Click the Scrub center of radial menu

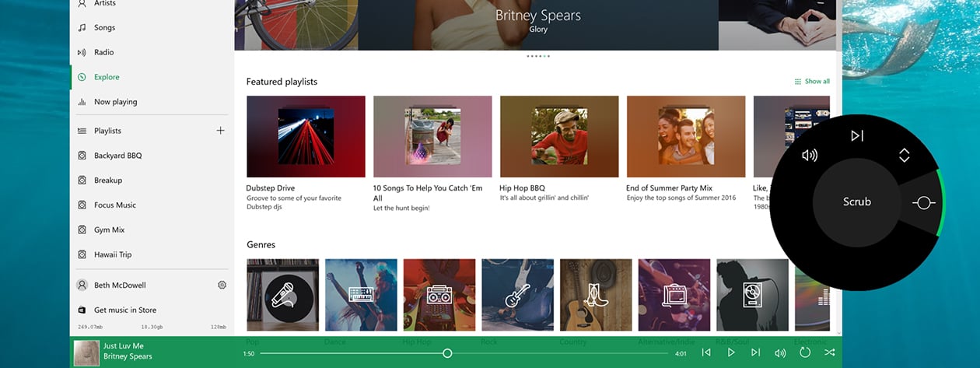tap(857, 202)
